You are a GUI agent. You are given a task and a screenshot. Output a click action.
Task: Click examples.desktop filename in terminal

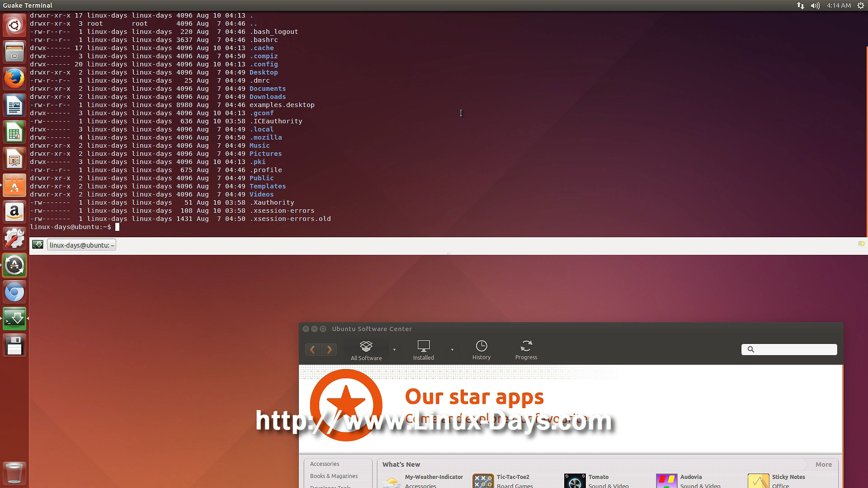[x=282, y=105]
